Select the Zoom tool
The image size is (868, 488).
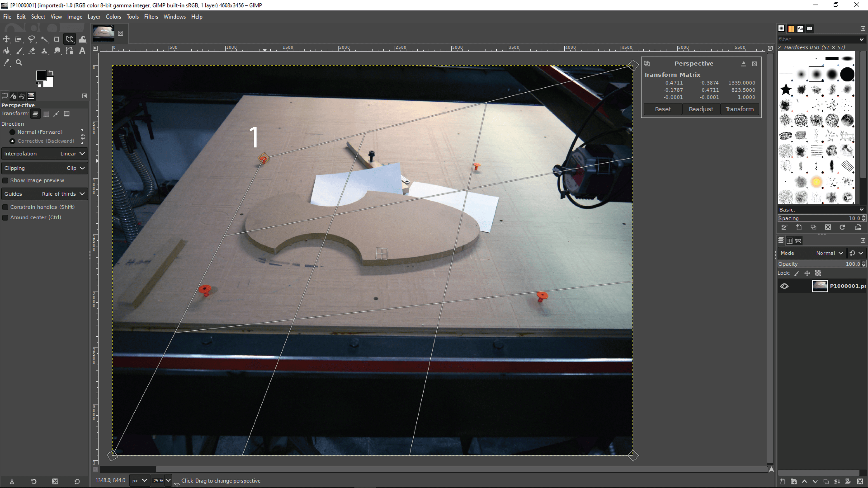[19, 63]
